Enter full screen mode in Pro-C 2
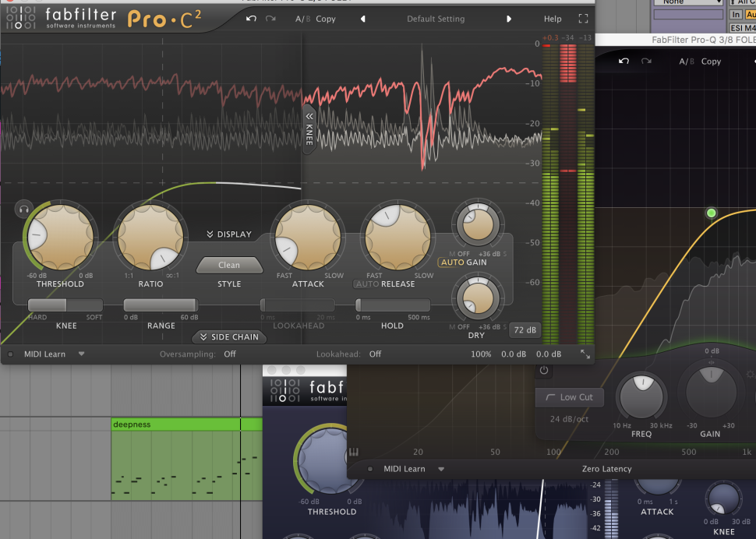Image resolution: width=756 pixels, height=539 pixels. 583,19
